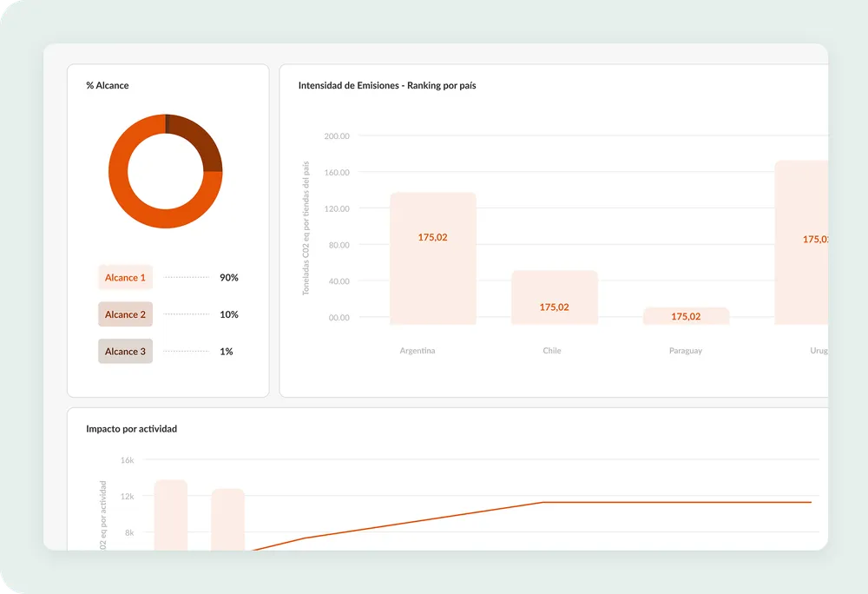Click the Paraguay x-axis label

pos(686,351)
